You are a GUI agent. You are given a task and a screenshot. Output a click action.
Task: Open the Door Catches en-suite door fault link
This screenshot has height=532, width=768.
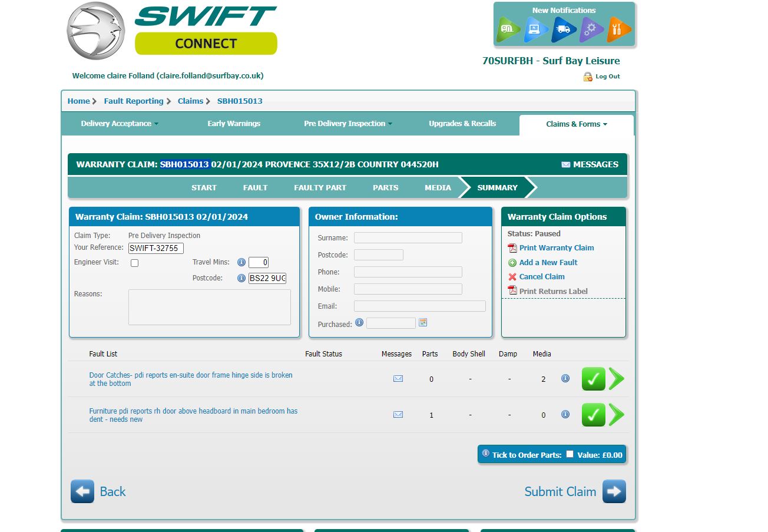(191, 379)
